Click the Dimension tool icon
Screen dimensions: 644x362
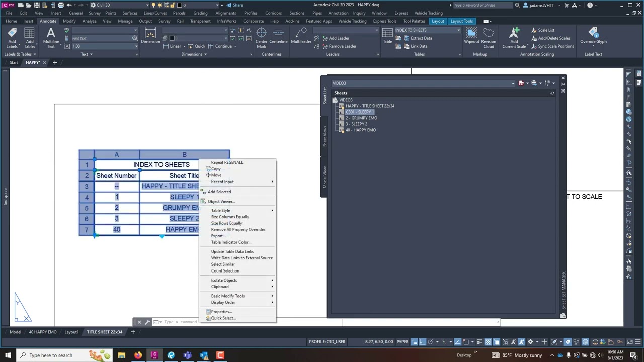tap(150, 33)
